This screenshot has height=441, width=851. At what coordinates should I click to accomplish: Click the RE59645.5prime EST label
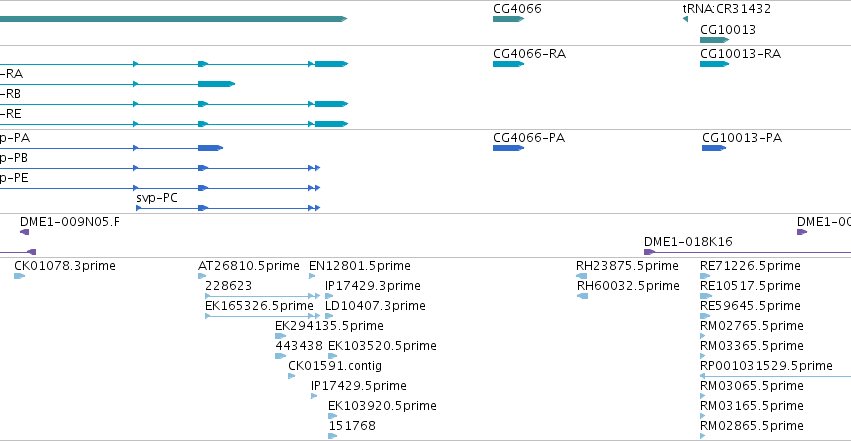[750, 306]
